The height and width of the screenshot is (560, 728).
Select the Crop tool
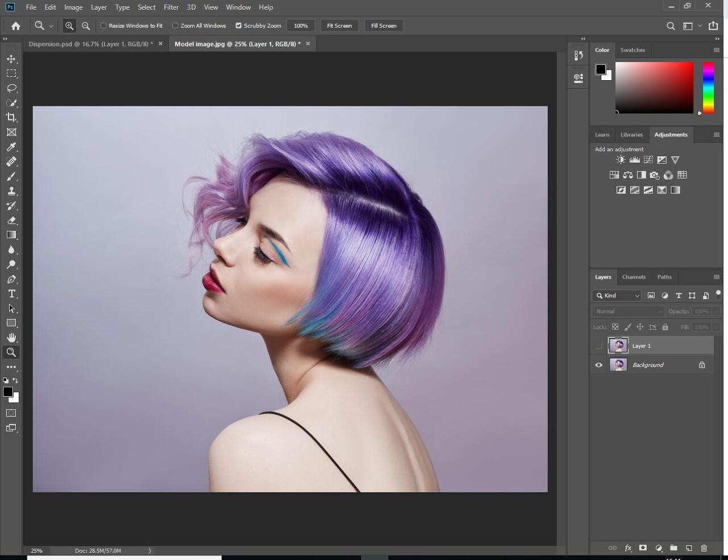tap(11, 118)
